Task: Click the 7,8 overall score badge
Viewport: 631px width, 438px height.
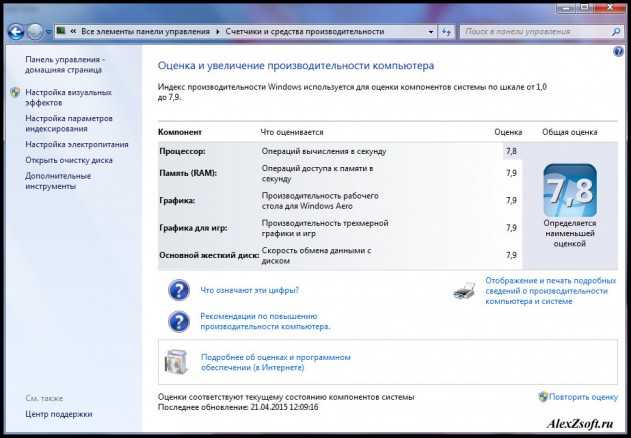Action: click(570, 190)
